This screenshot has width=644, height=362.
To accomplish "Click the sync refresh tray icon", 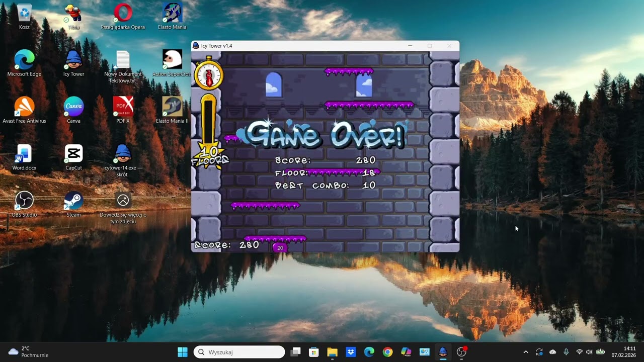I will point(539,352).
